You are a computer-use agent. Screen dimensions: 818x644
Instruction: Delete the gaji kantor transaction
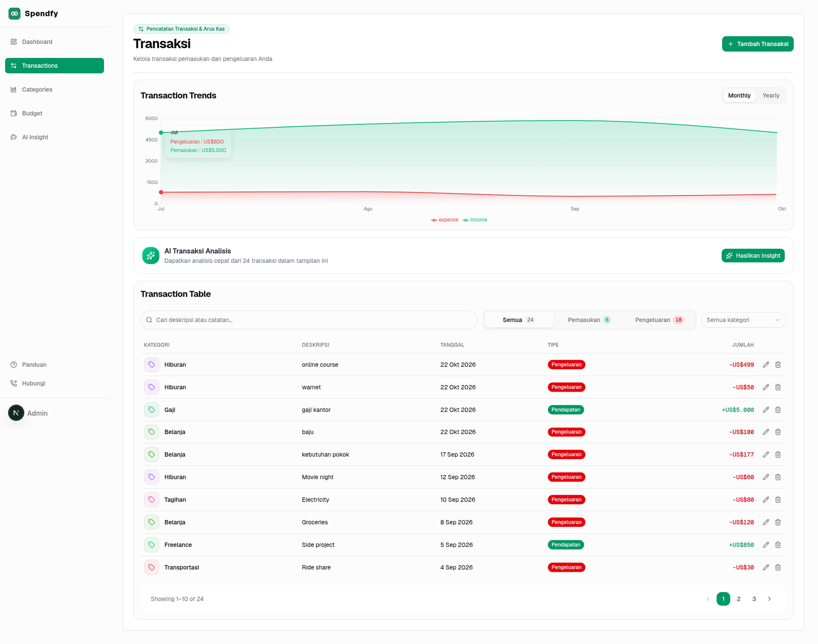[x=778, y=410]
